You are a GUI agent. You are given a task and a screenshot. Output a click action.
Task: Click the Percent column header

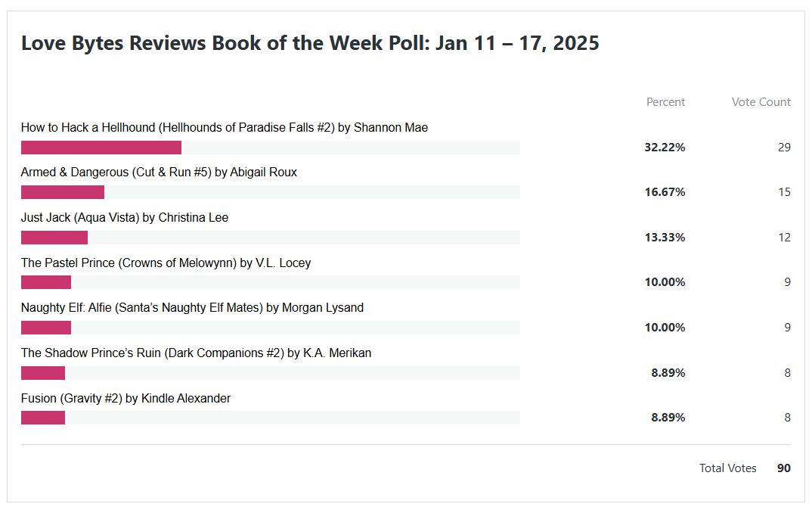point(665,102)
